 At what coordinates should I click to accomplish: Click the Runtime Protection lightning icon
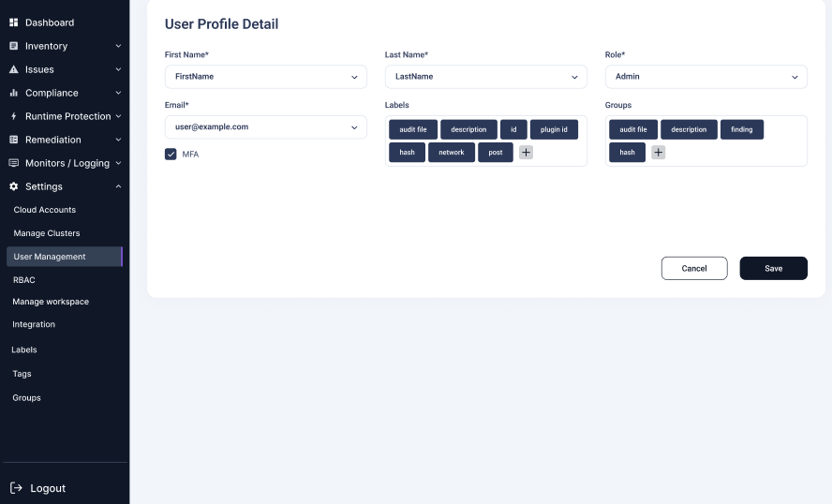point(14,115)
